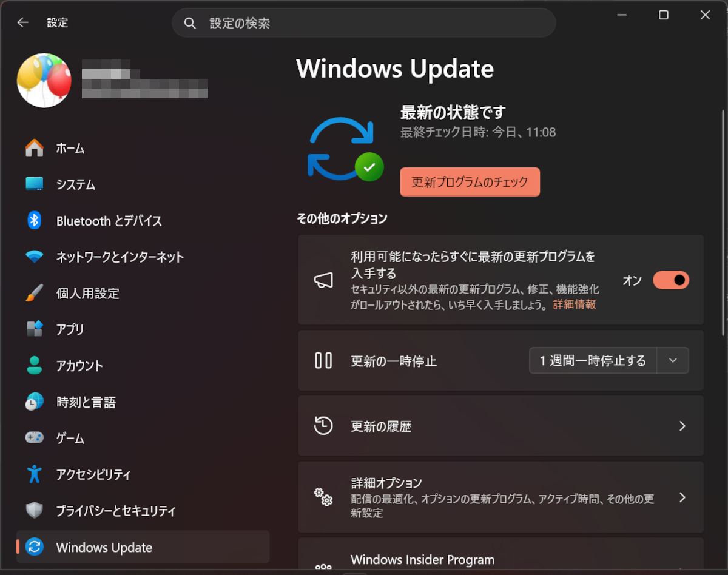Open the pause duration dropdown arrow

click(x=673, y=360)
